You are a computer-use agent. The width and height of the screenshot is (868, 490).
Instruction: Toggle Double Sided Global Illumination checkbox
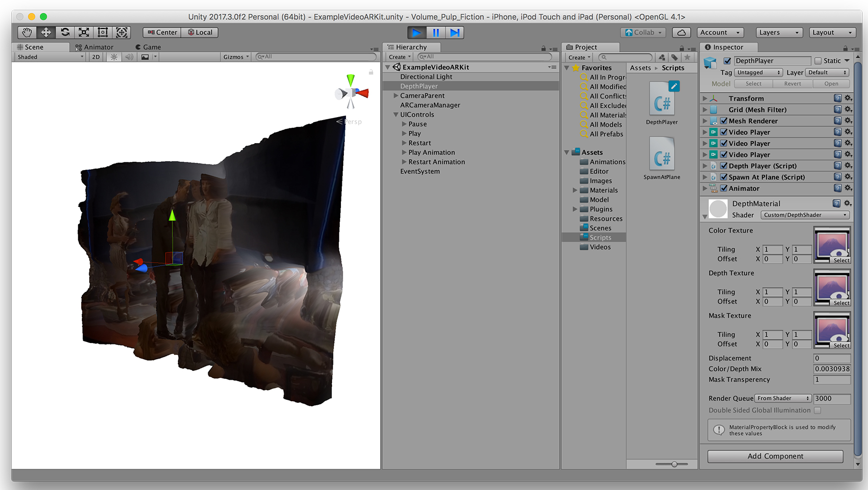(x=818, y=410)
